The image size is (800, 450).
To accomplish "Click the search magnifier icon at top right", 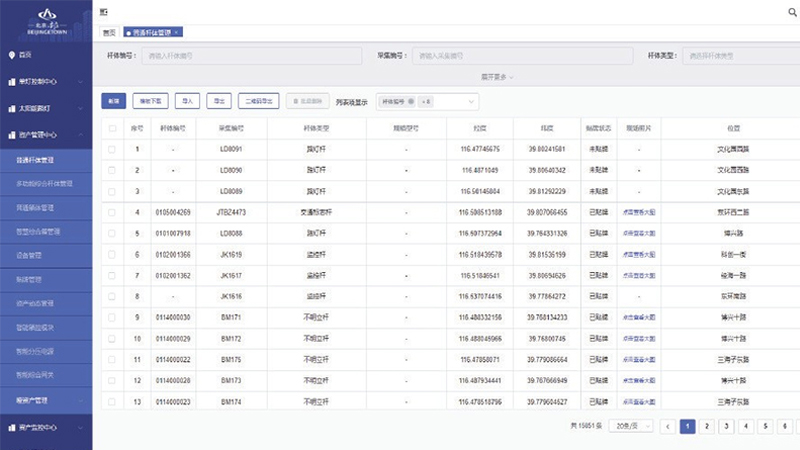I will (788, 11).
